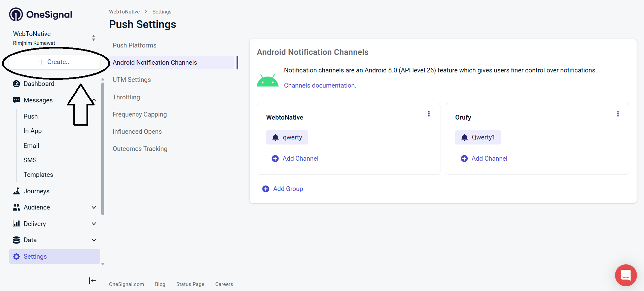Click the OneSignal logo icon

(x=16, y=14)
